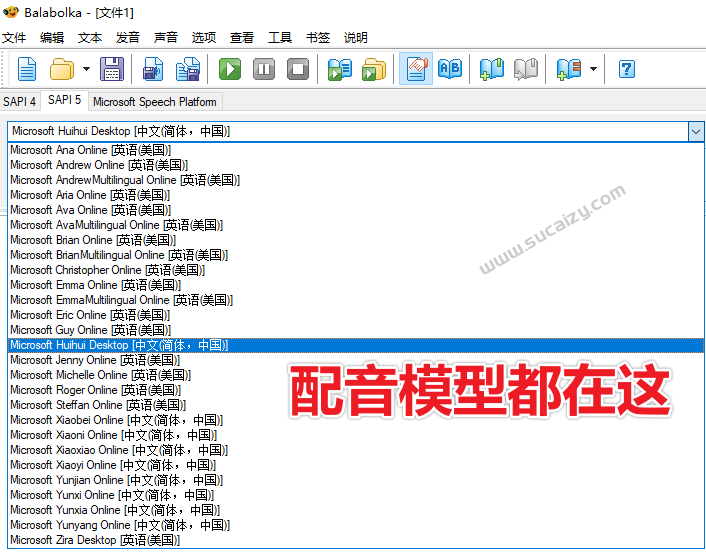Select Microsoft Eric Online voice

click(356, 315)
